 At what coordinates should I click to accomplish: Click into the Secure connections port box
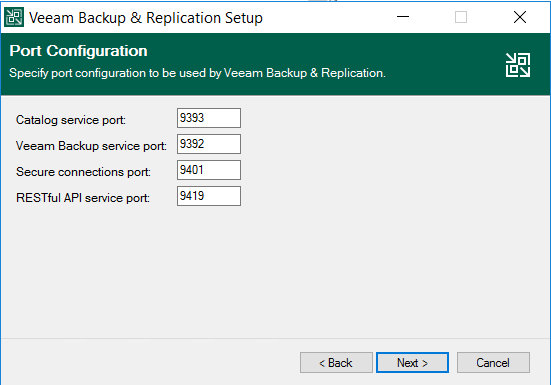click(209, 170)
